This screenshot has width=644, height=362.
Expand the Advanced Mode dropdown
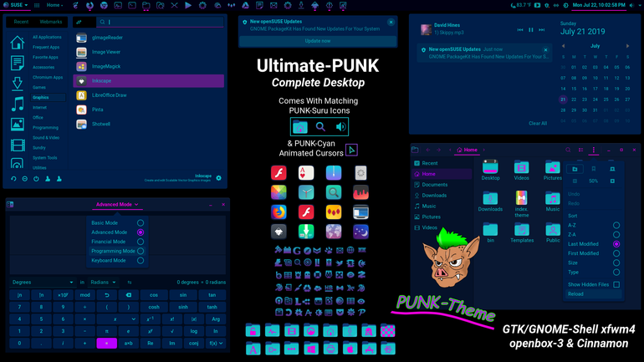tap(117, 204)
